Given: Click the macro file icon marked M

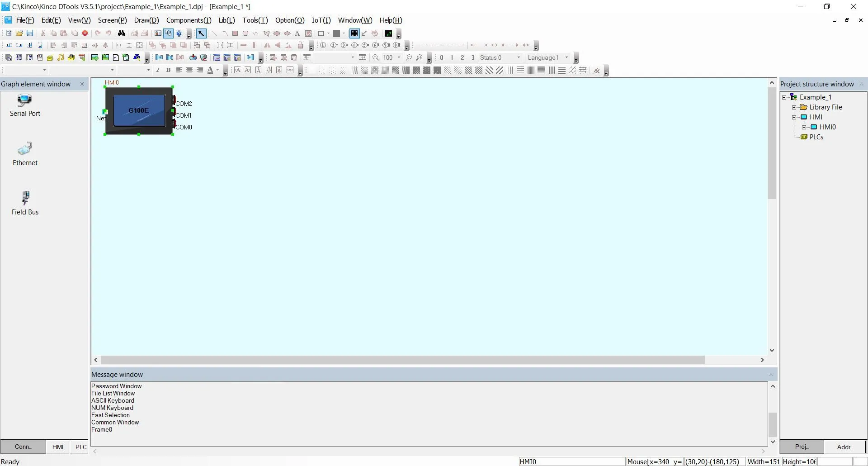Looking at the screenshot, I should pyautogui.click(x=116, y=57).
